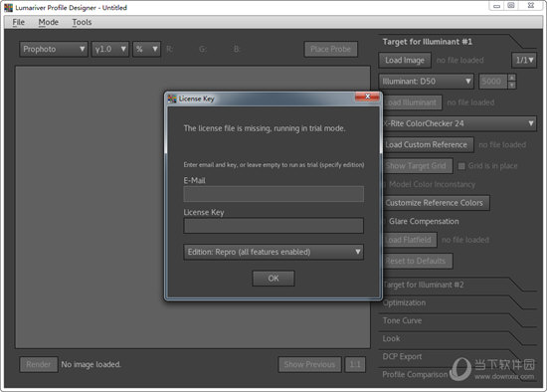Increase the illuminant temperature with up arrow
The height and width of the screenshot is (392, 547).
512,78
